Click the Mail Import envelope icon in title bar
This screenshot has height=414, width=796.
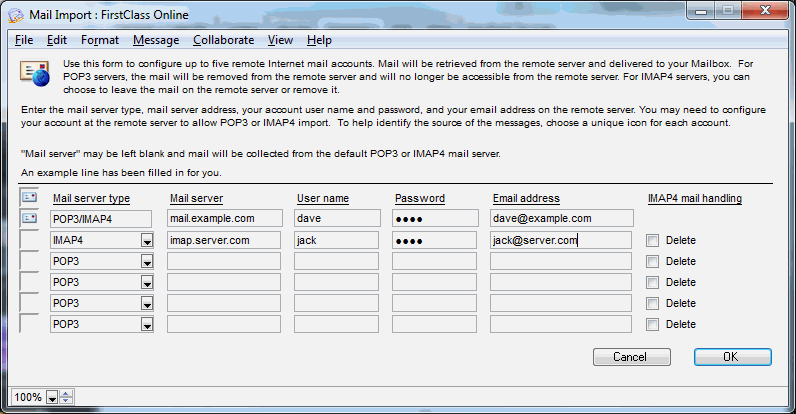12,14
